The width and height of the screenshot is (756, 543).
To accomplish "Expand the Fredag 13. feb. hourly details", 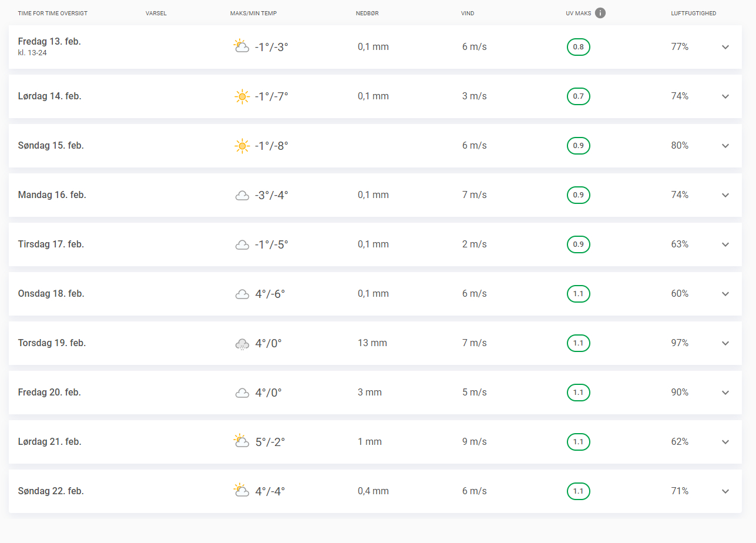I will click(x=725, y=47).
